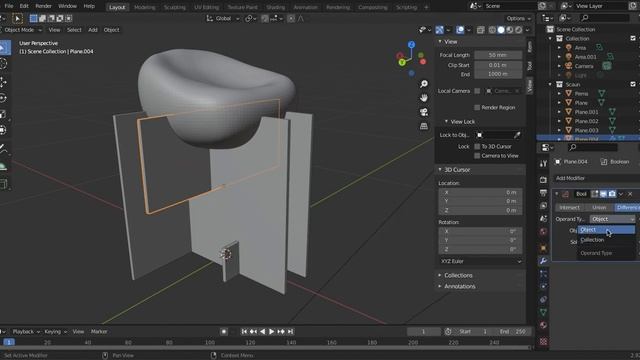Switch to Wireframe viewport shading
Viewport: 640px width, 360px height.
point(493,30)
